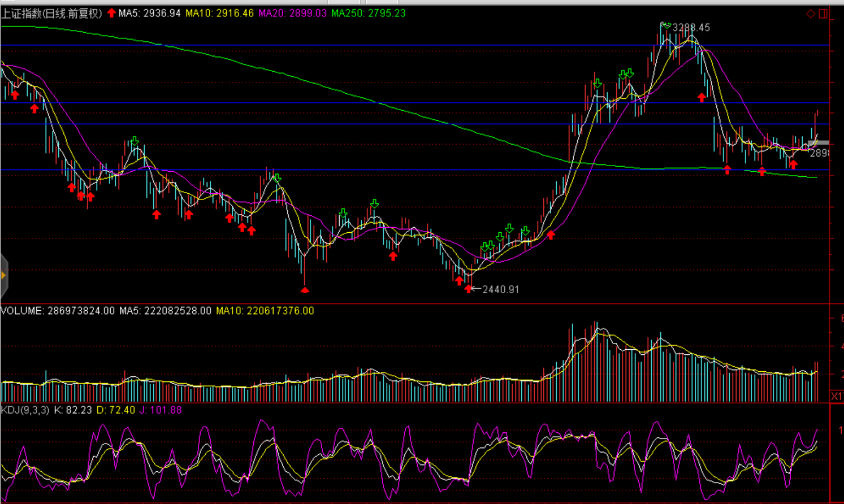Click the 3288.45 highest price marker
This screenshot has width=844, height=504.
pyautogui.click(x=691, y=28)
